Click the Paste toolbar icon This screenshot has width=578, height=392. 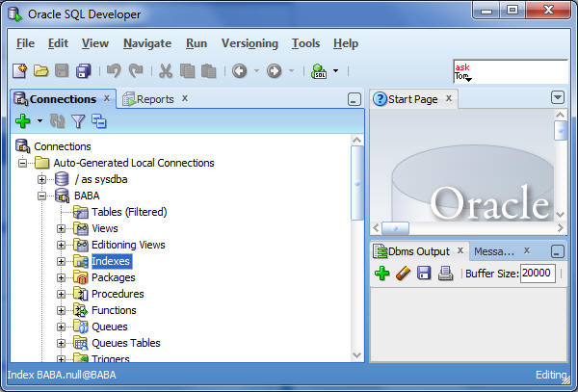(209, 70)
